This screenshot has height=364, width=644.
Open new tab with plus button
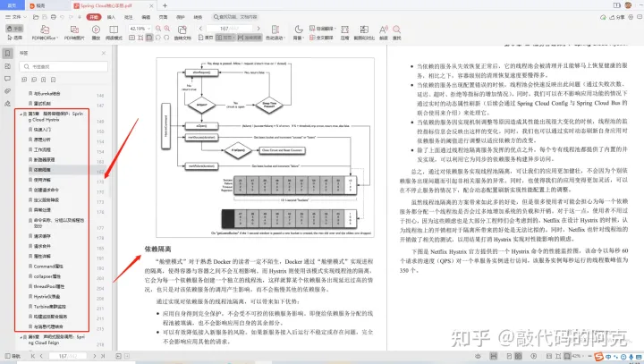(x=165, y=5)
